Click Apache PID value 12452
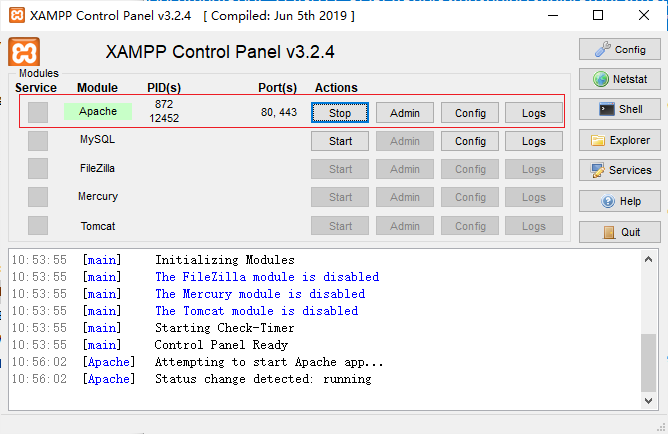 click(x=164, y=118)
